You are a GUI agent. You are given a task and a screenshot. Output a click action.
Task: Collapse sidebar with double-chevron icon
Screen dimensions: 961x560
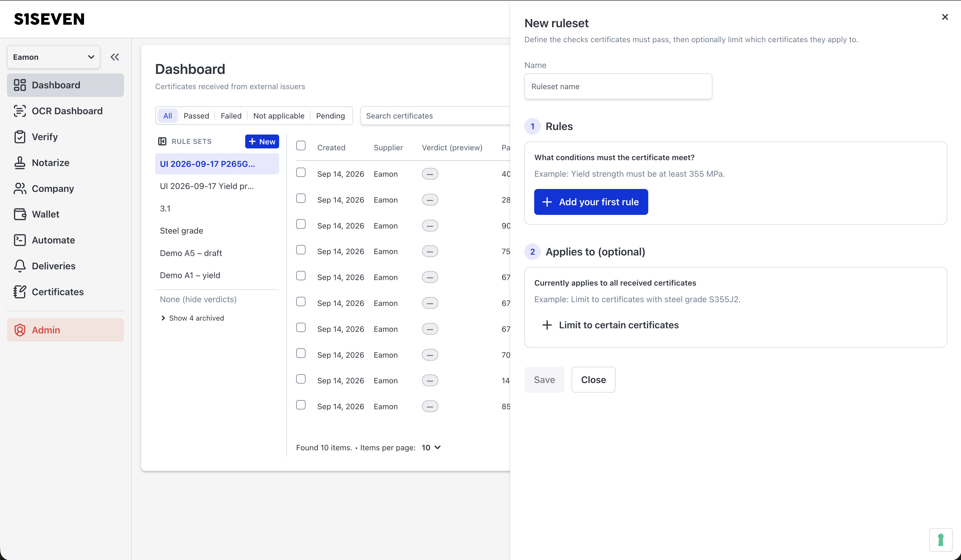pyautogui.click(x=115, y=57)
